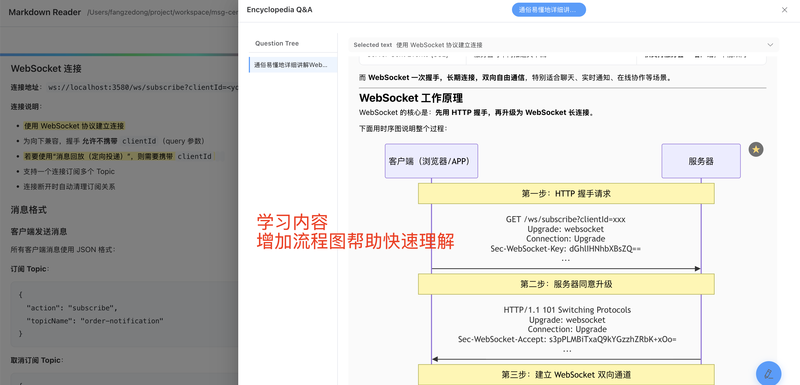Viewport: 800px width, 385px height.
Task: Click the GET /ws/subscribe?clientId=xxx line
Action: 566,219
